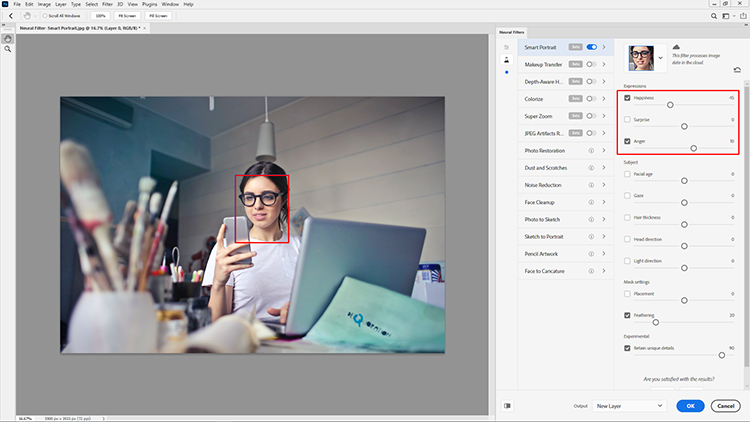Enable the Depth-Aware Haze toggle

[592, 81]
